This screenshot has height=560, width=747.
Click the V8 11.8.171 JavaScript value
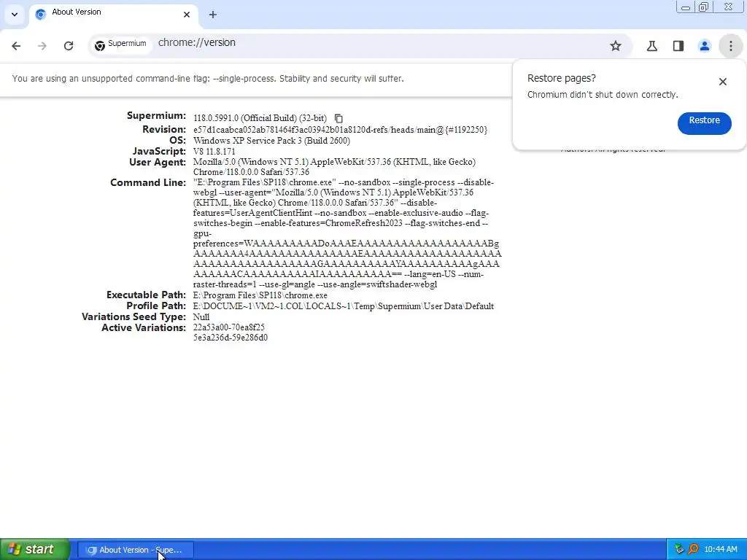coord(214,152)
